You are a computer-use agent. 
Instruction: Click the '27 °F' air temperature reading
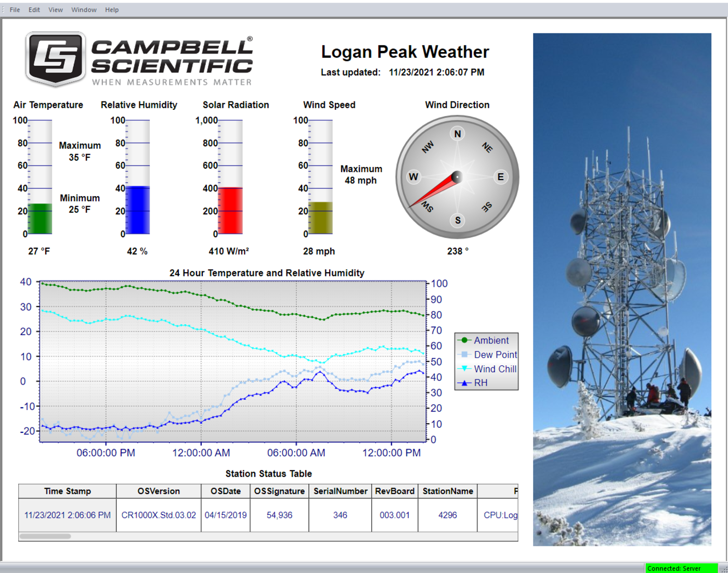39,251
